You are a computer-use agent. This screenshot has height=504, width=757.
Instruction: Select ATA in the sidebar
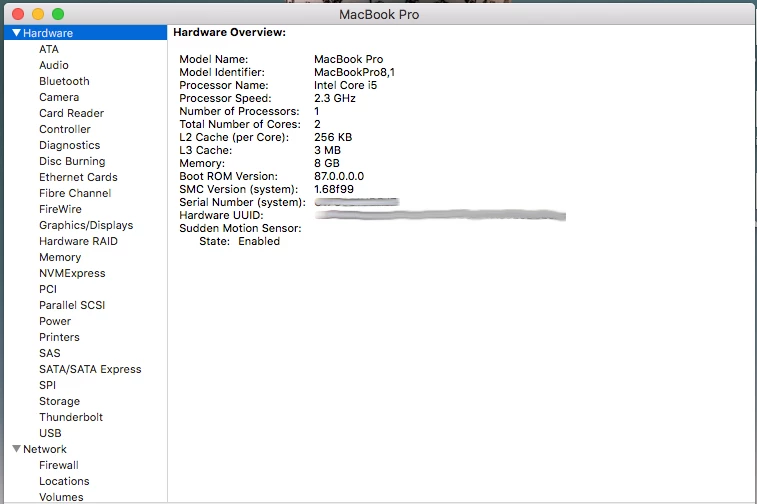(49, 49)
